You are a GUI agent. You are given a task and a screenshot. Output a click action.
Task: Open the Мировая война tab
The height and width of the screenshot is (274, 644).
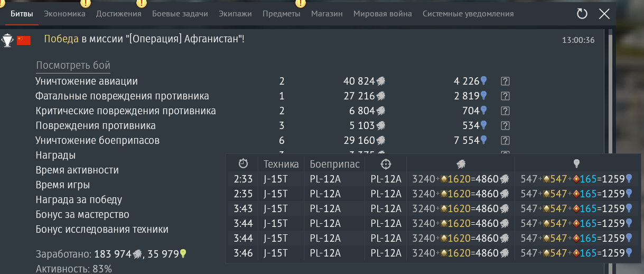[x=382, y=14]
